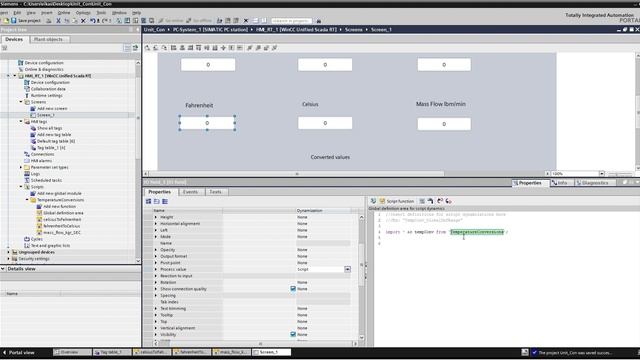Image resolution: width=640 pixels, height=360 pixels.
Task: Collapse the HMI_RT_1 tree node
Action: (x=15, y=76)
